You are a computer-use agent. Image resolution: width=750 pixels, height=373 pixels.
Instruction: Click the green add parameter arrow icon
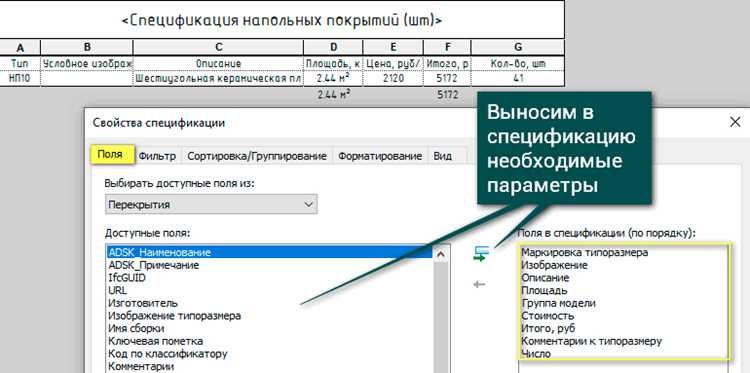point(481,253)
